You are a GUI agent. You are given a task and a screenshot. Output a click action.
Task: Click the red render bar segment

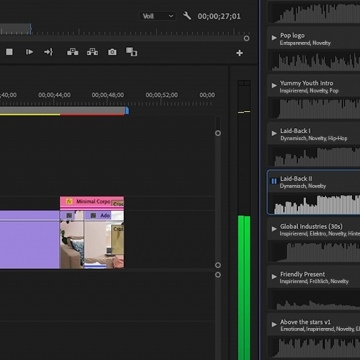92,115
